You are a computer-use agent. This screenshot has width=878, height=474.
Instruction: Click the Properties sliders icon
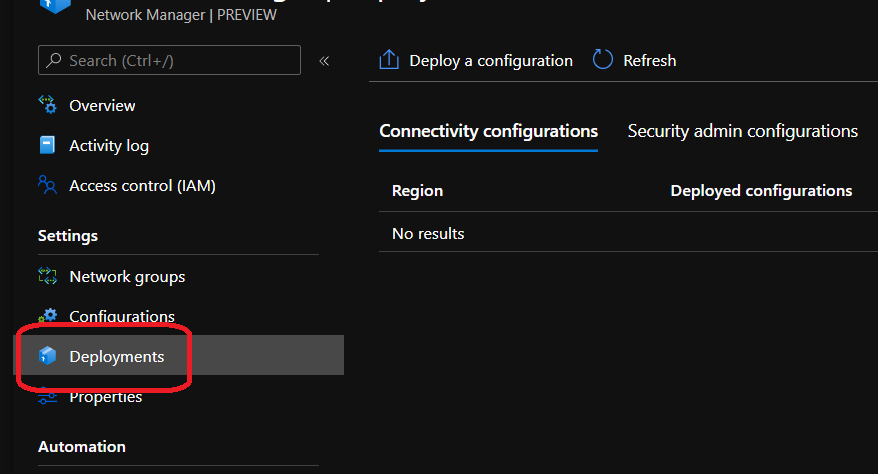[x=47, y=397]
